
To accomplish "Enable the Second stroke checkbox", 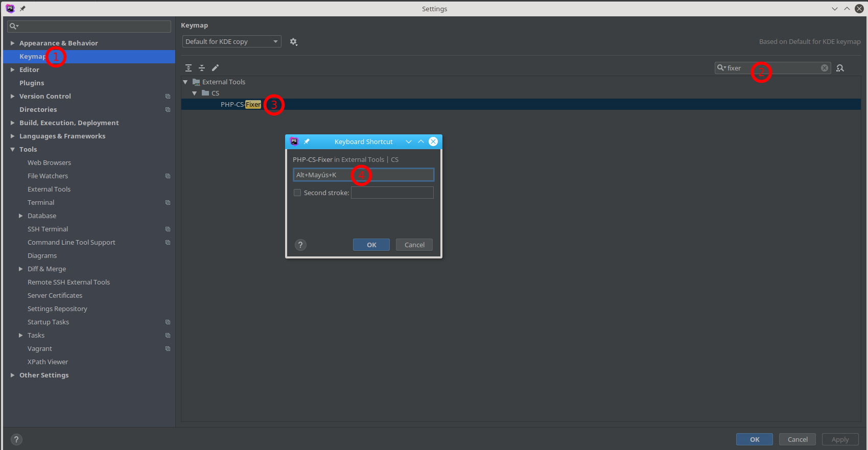I will coord(297,193).
